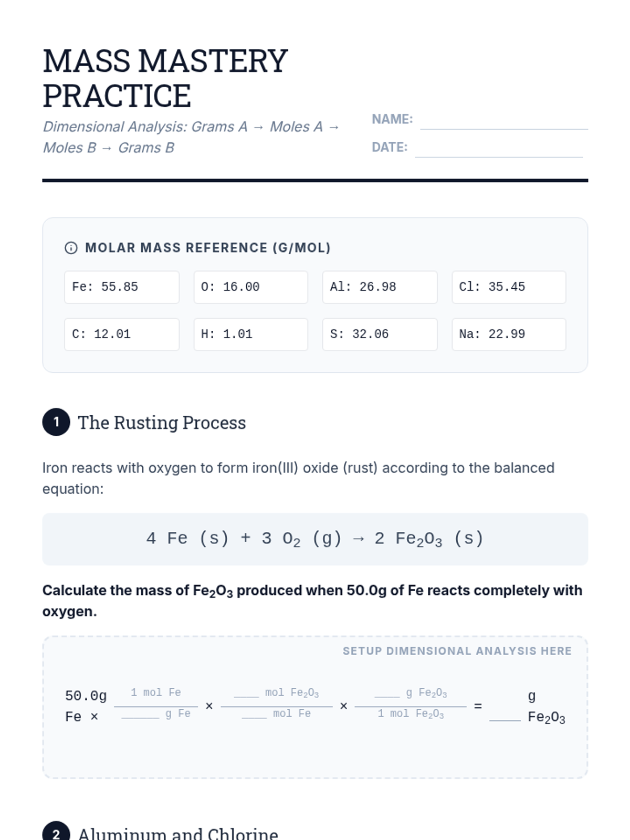Click the balanced rusting equation box

coord(315,539)
